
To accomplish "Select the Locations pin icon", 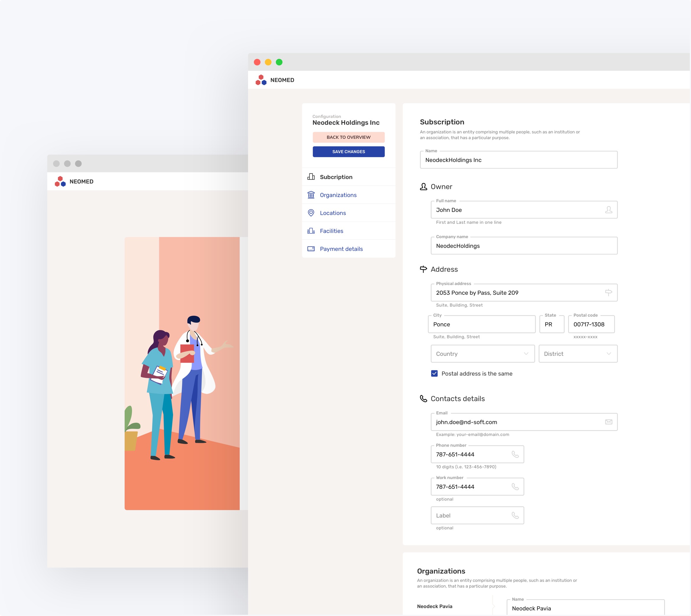I will pyautogui.click(x=311, y=212).
